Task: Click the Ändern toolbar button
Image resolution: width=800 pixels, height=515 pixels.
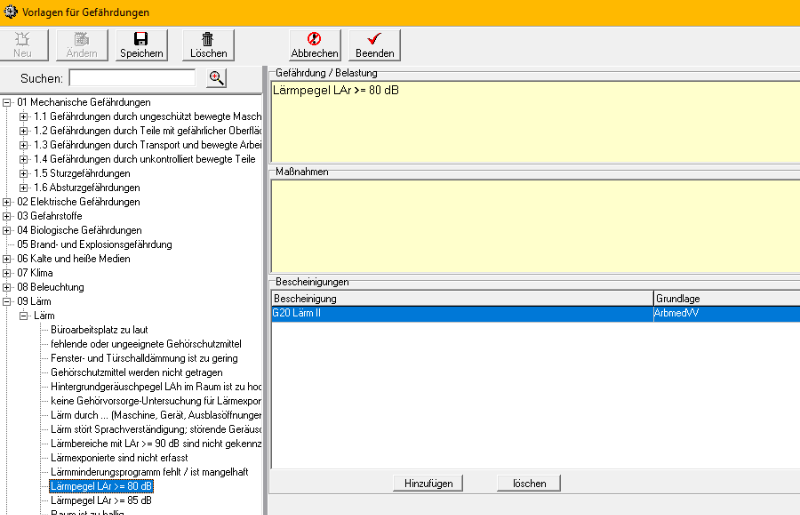Action: coord(82,44)
